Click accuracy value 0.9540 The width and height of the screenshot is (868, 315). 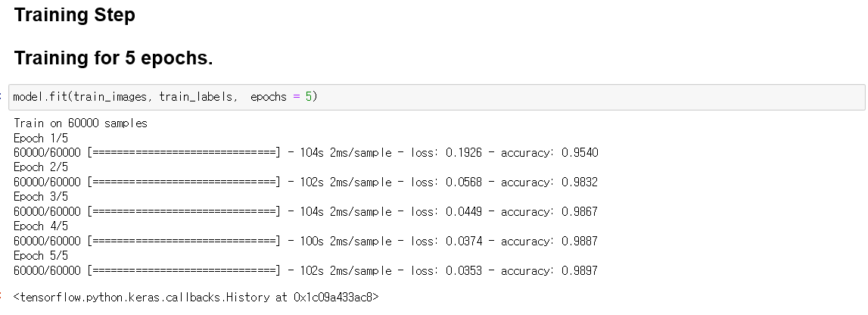click(x=580, y=153)
